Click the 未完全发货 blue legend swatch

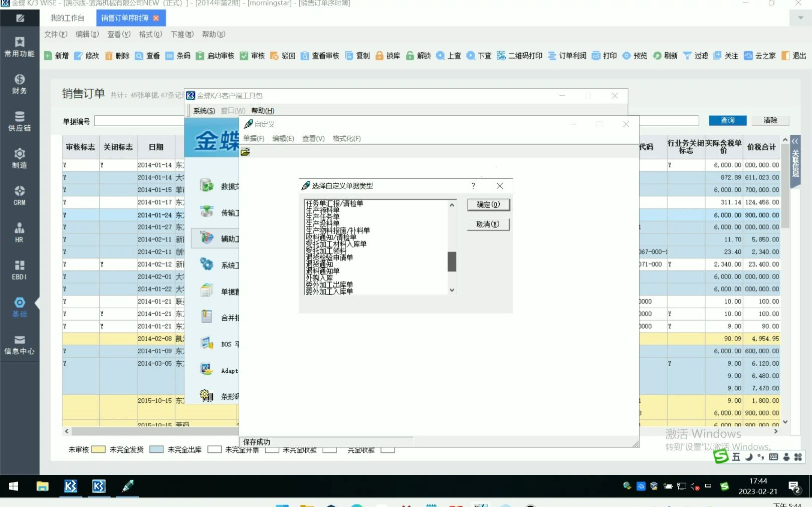pyautogui.click(x=156, y=449)
